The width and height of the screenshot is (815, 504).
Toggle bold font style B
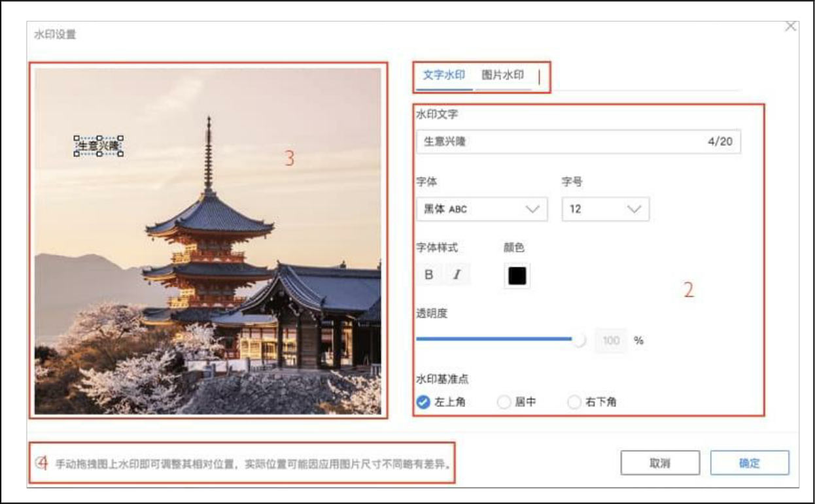(429, 275)
